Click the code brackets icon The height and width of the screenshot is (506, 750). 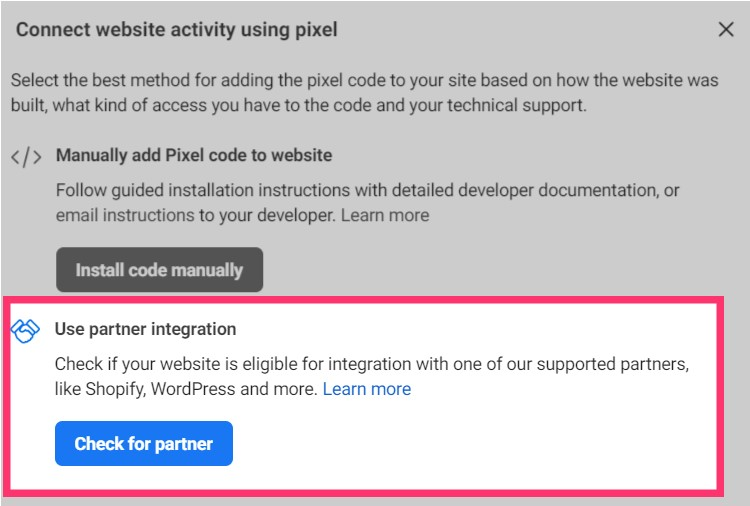(26, 157)
